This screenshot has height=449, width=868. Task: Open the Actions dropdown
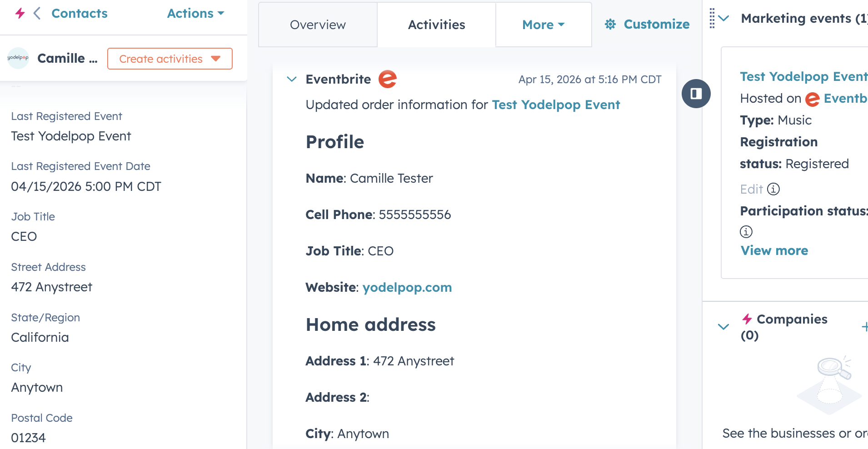pos(195,13)
